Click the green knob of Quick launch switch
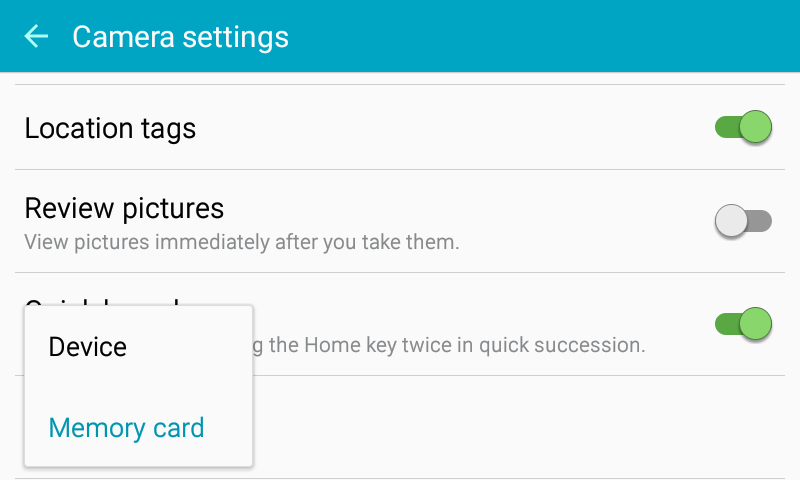 [757, 323]
